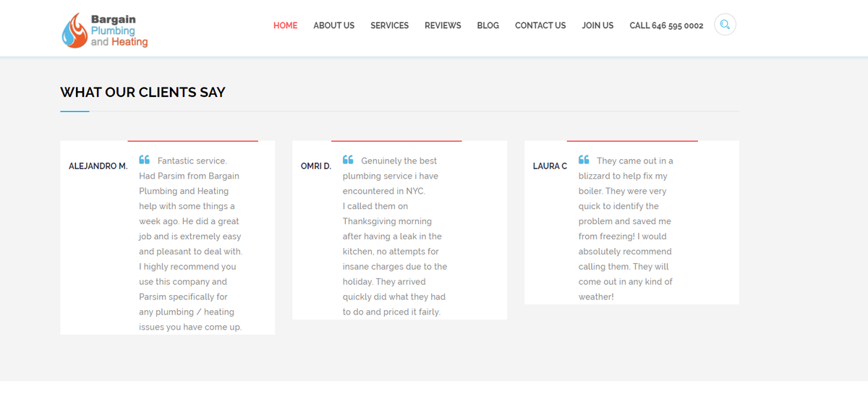Go to Contact Us

point(540,25)
